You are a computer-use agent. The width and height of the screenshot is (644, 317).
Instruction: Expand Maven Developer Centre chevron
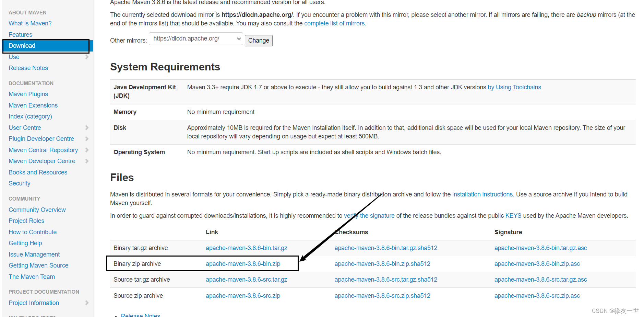click(x=87, y=161)
